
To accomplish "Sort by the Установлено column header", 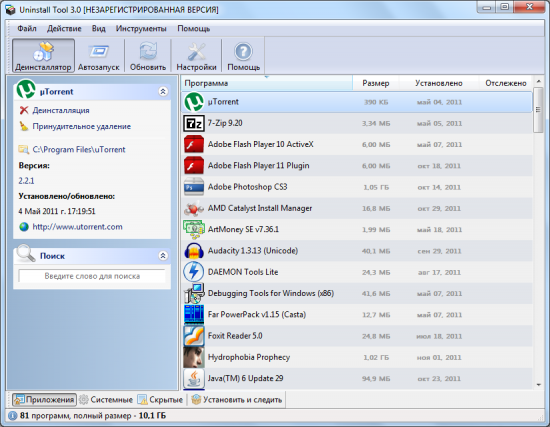I will point(439,83).
